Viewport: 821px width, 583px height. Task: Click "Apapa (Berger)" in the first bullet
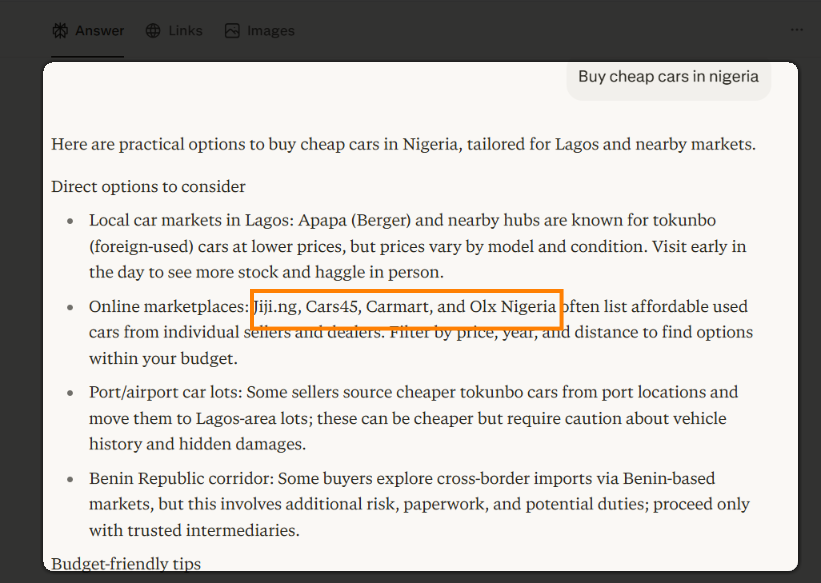354,221
